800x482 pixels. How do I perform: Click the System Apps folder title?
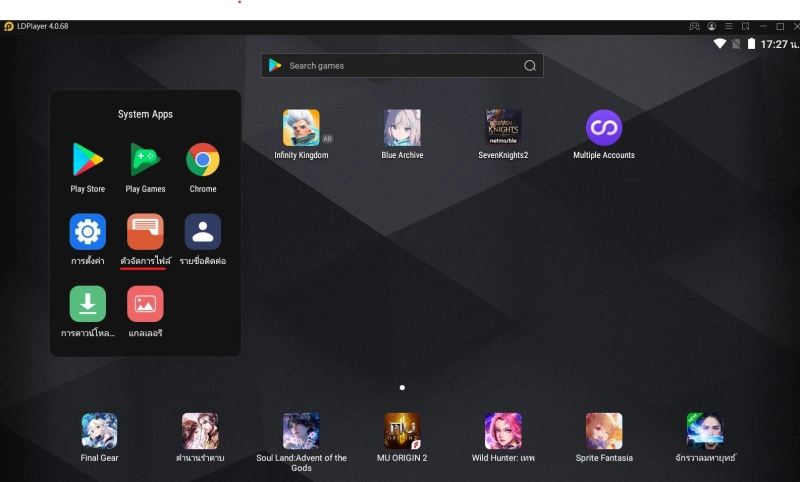[145, 114]
